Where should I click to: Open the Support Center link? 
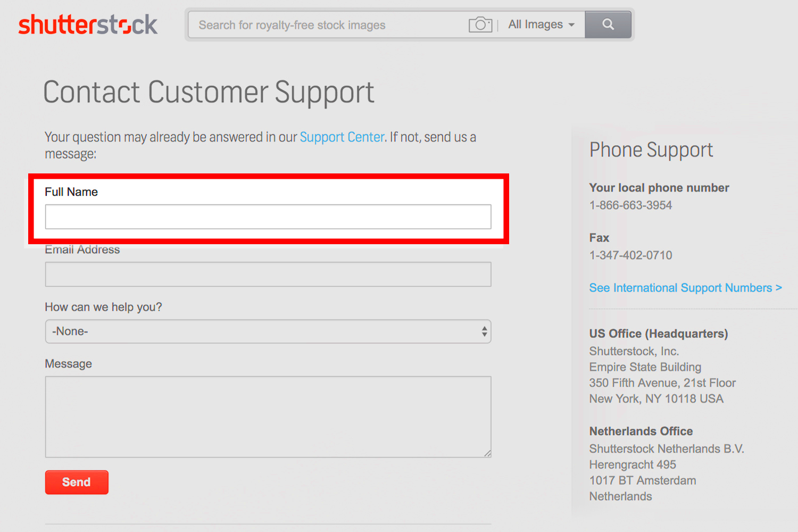pyautogui.click(x=342, y=137)
